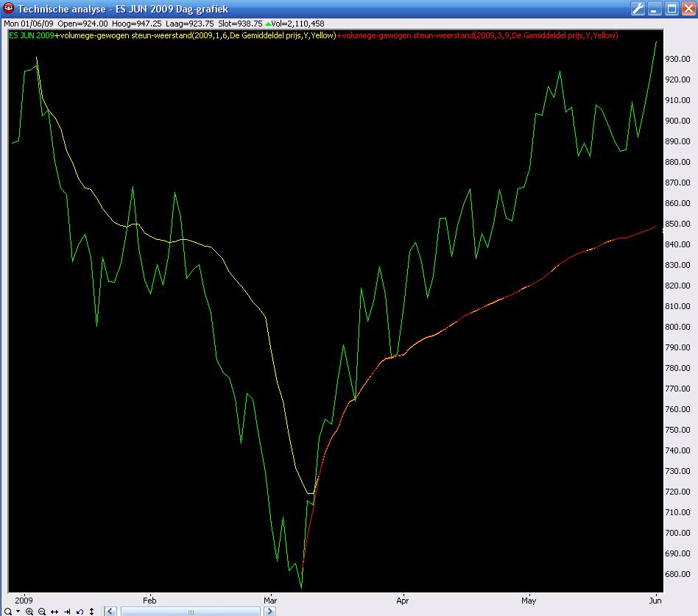Select the green ES JUN 2009 legend label

31,35
